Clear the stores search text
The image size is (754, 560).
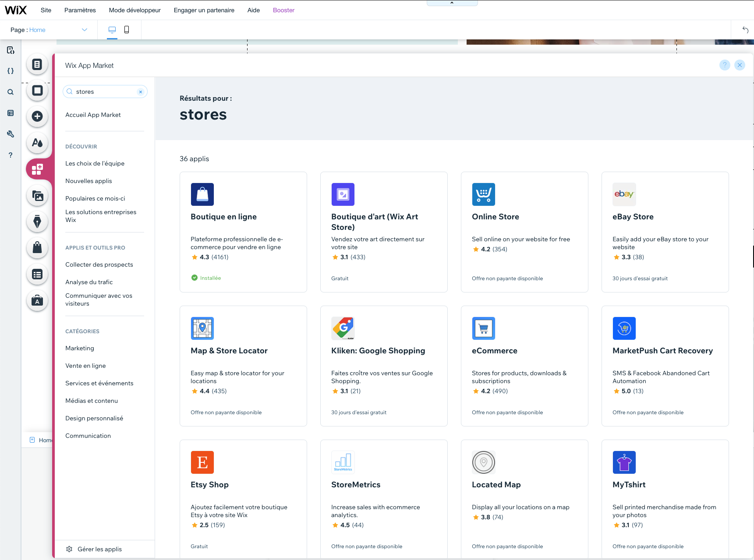pyautogui.click(x=141, y=92)
